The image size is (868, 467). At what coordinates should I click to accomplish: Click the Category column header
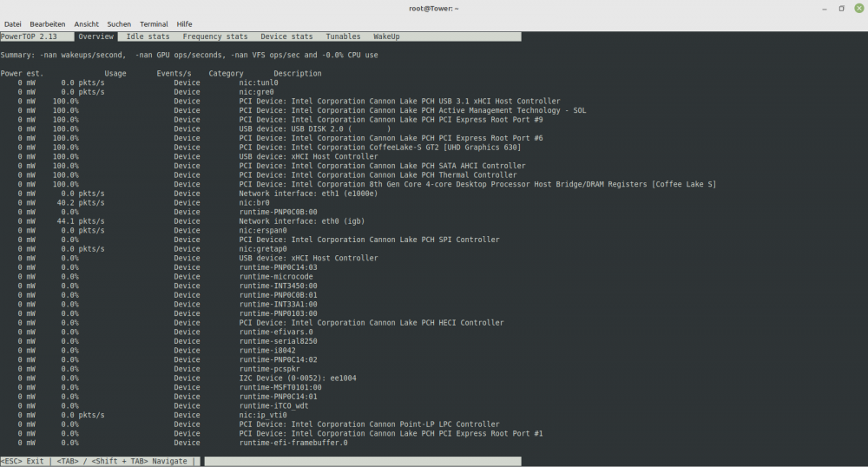(226, 73)
